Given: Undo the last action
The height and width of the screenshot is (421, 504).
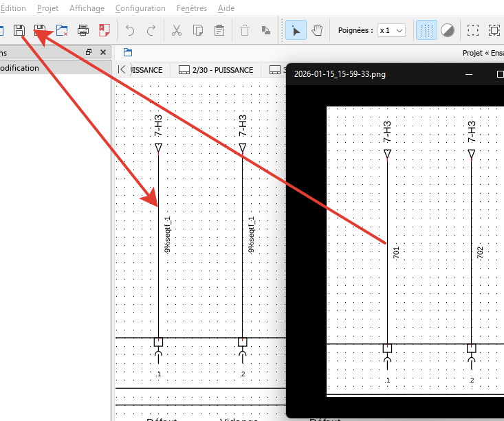Looking at the screenshot, I should click(x=130, y=30).
